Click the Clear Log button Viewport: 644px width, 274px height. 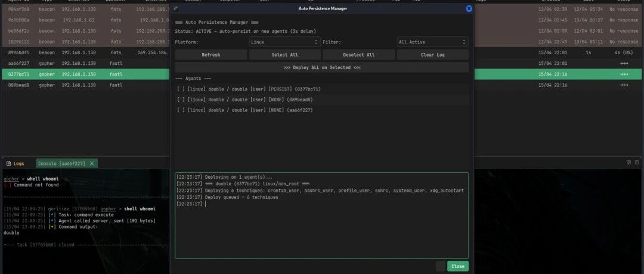[x=432, y=55]
